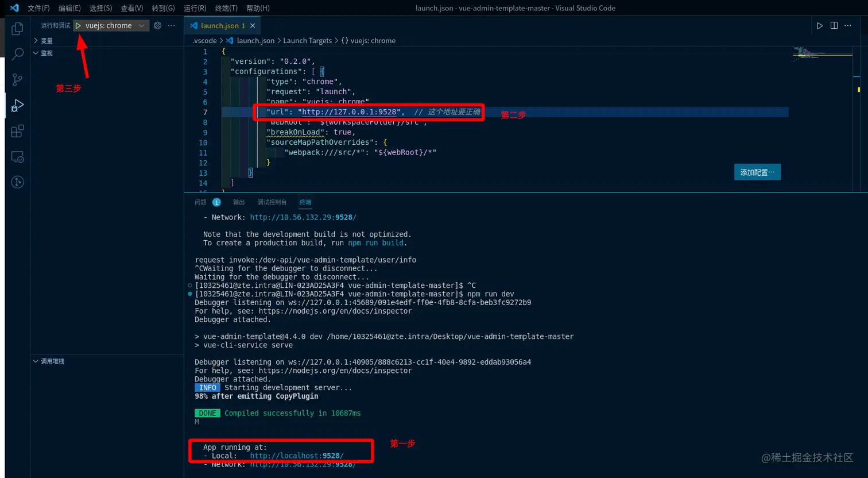The height and width of the screenshot is (478, 868).
Task: Click the "version": "0.2.0" line
Action: [x=273, y=61]
